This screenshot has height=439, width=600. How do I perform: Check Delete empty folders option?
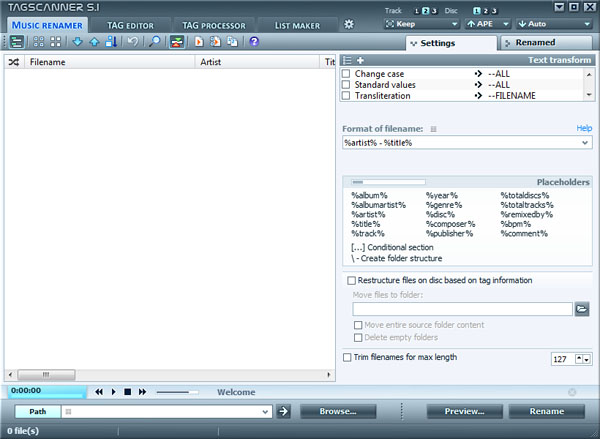click(x=358, y=338)
